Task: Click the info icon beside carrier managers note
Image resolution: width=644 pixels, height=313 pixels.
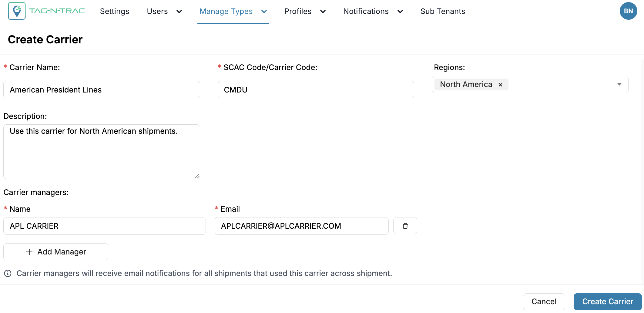Action: click(8, 274)
